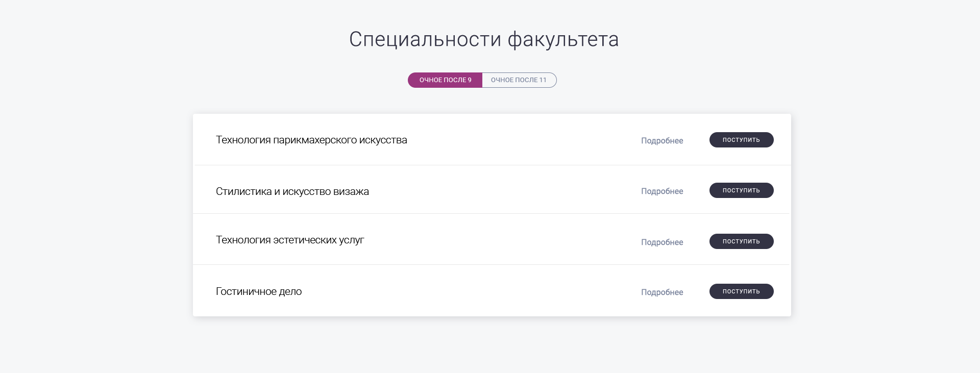Click Поступить next to Гостиничное дело
Image resolution: width=980 pixels, height=373 pixels.
point(741,291)
